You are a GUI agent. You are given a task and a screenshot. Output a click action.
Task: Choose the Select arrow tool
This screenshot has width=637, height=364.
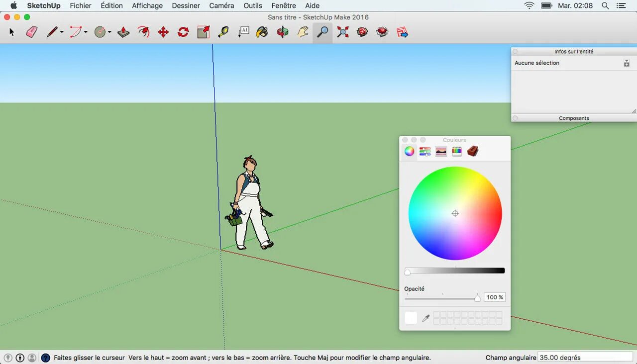pyautogui.click(x=12, y=32)
